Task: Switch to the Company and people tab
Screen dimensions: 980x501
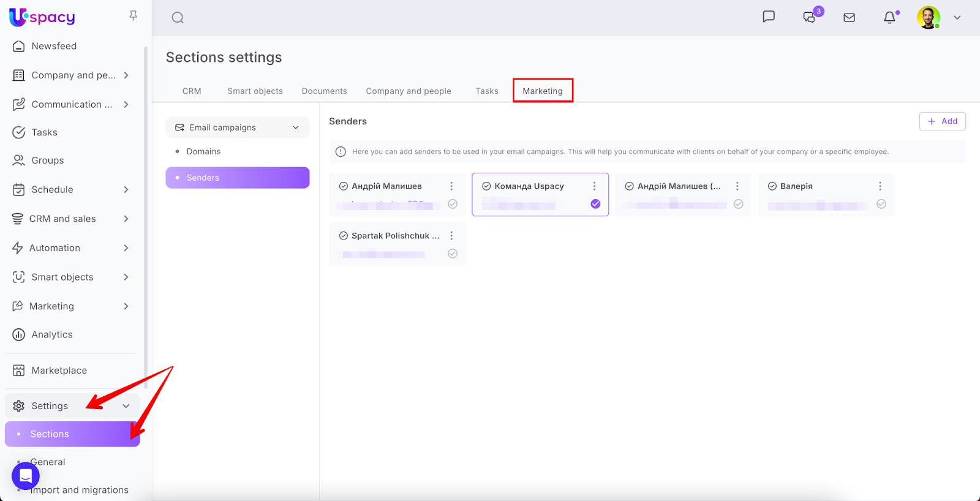Action: pyautogui.click(x=408, y=91)
